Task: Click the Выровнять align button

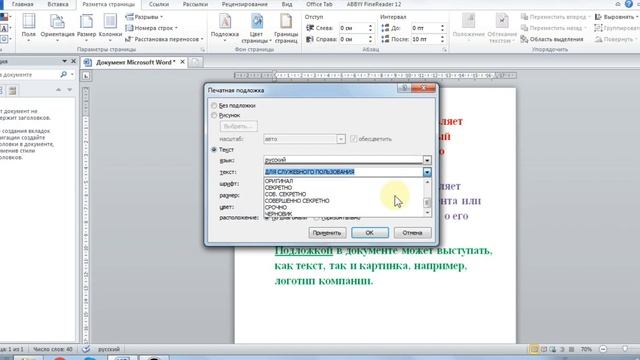Action: coord(616,17)
